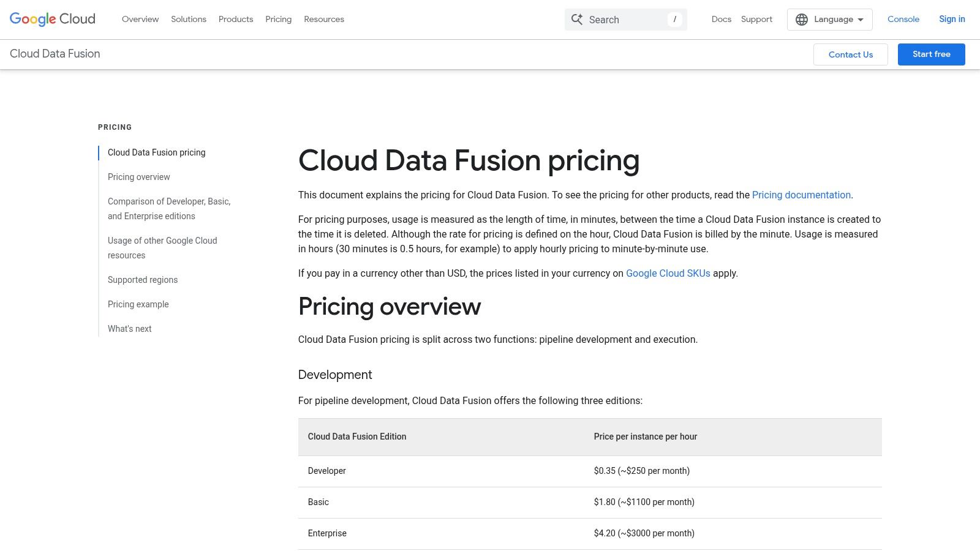Click the Start free button
The image size is (980, 551).
(931, 54)
